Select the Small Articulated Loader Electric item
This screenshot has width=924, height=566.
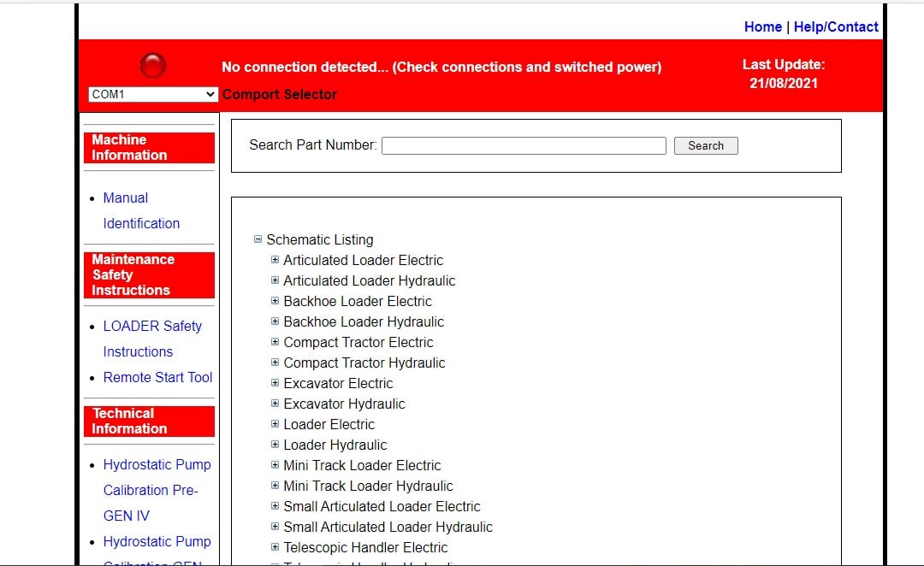(382, 506)
